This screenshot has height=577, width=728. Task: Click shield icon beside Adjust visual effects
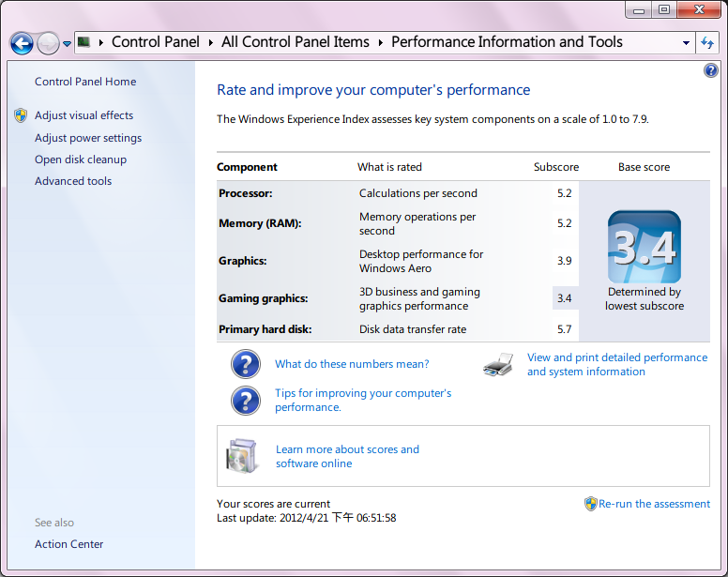(21, 115)
